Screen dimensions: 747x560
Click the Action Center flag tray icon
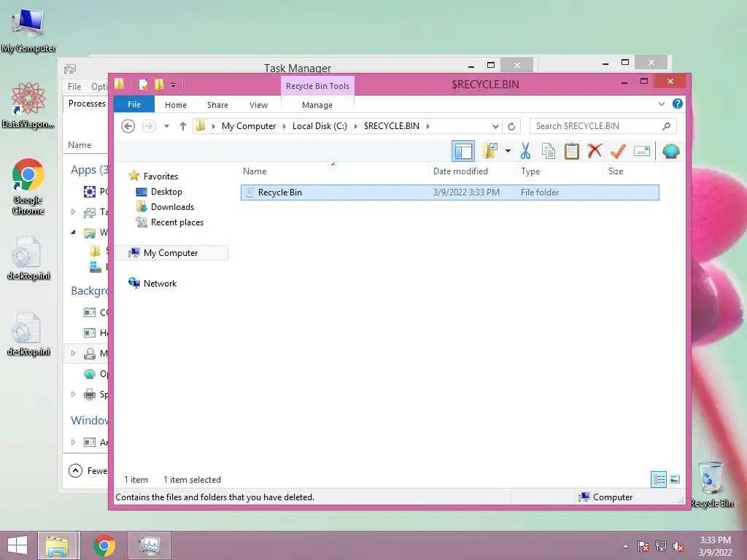pyautogui.click(x=643, y=546)
